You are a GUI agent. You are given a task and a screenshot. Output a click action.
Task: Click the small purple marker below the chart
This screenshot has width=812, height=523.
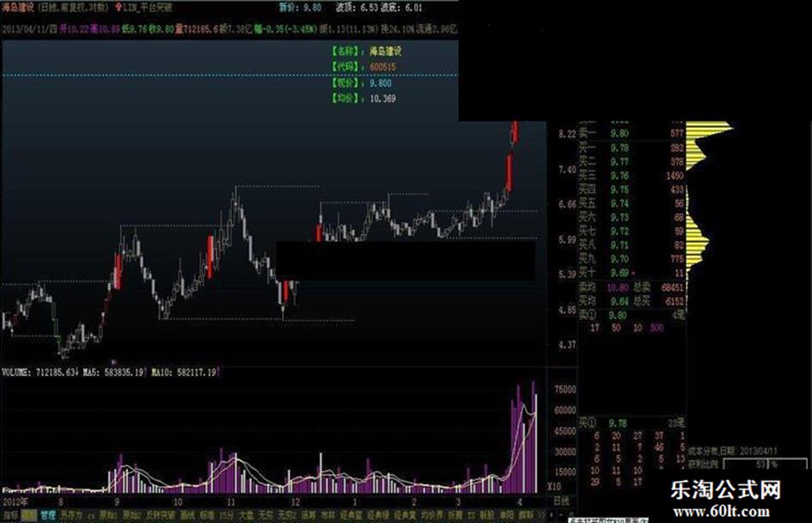pyautogui.click(x=114, y=362)
